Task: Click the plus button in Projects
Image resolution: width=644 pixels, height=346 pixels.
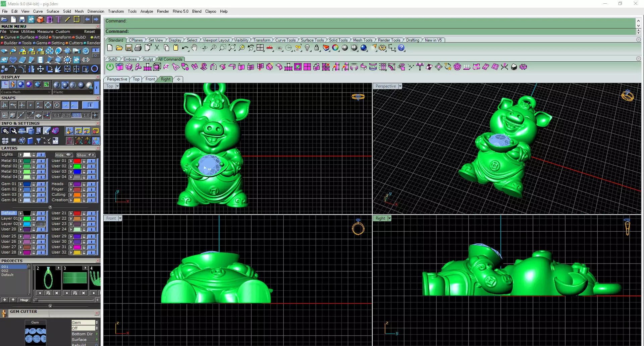Action: point(5,300)
